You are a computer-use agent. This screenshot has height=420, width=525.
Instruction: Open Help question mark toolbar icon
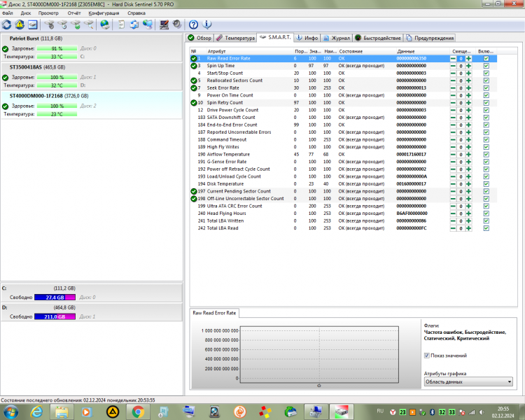[193, 24]
